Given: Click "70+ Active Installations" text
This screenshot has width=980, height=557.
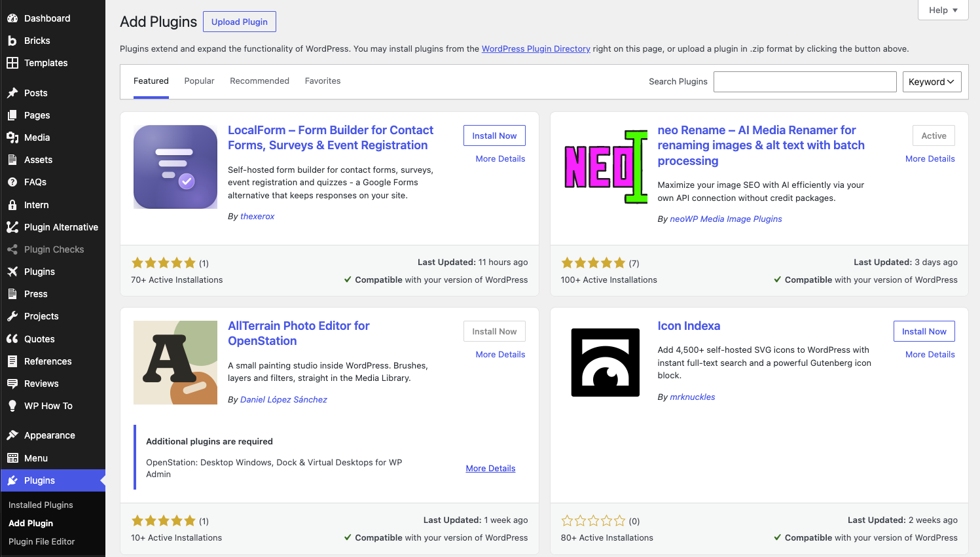Looking at the screenshot, I should point(177,280).
